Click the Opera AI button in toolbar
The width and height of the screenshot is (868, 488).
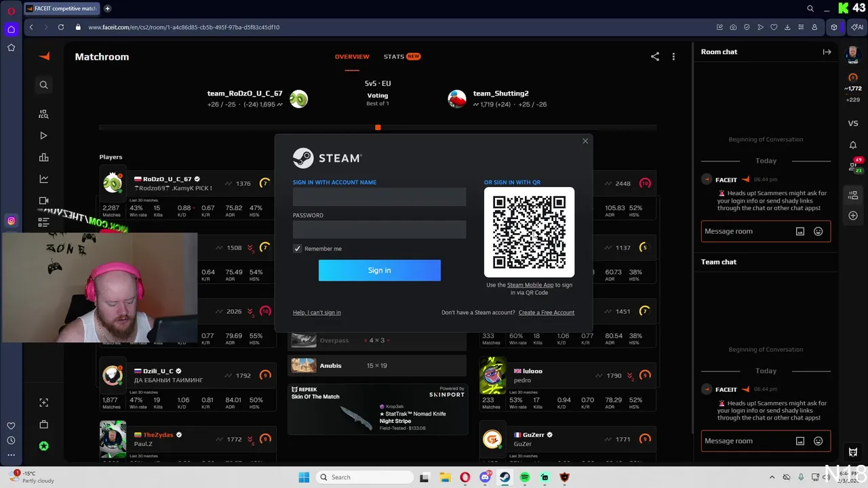pyautogui.click(x=857, y=27)
